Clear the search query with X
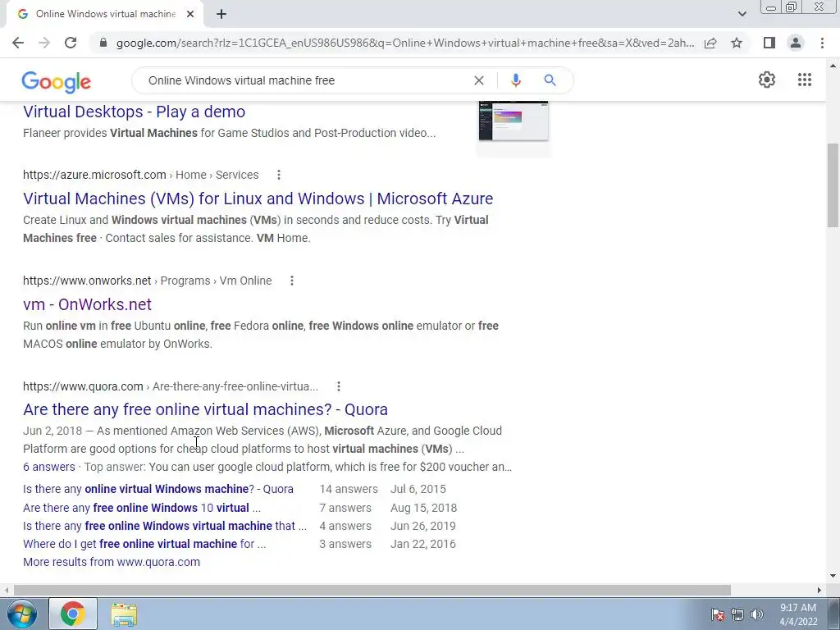 479,80
